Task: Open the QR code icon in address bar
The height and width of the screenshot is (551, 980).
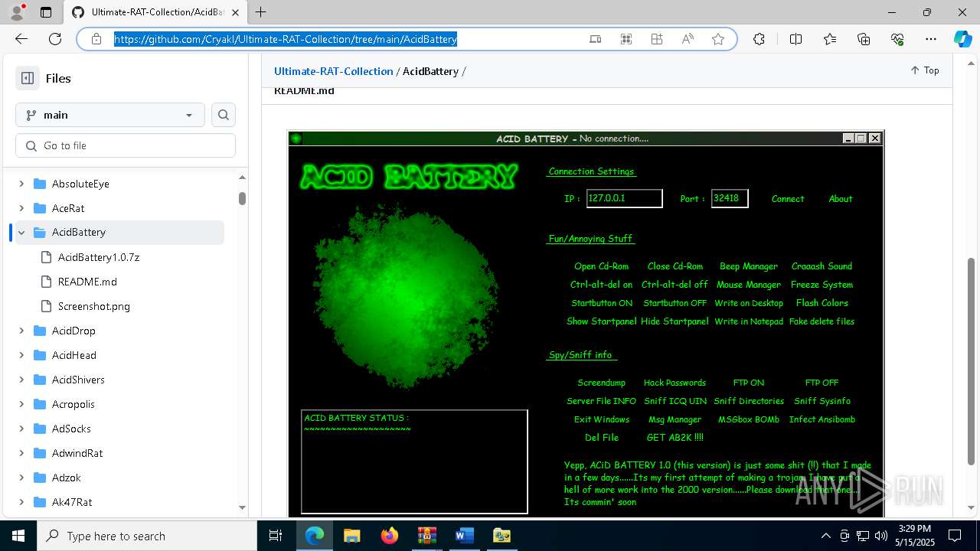Action: click(x=626, y=39)
